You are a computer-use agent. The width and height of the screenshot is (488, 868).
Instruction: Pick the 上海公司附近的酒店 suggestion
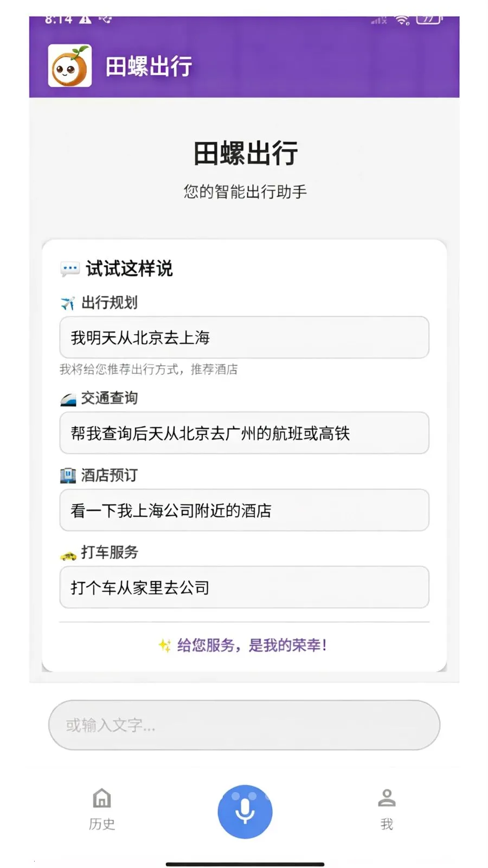[244, 510]
